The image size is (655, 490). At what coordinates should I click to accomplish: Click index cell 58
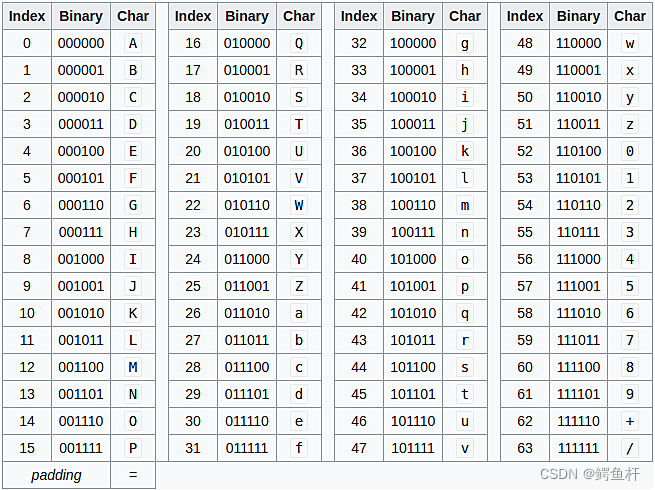point(525,313)
